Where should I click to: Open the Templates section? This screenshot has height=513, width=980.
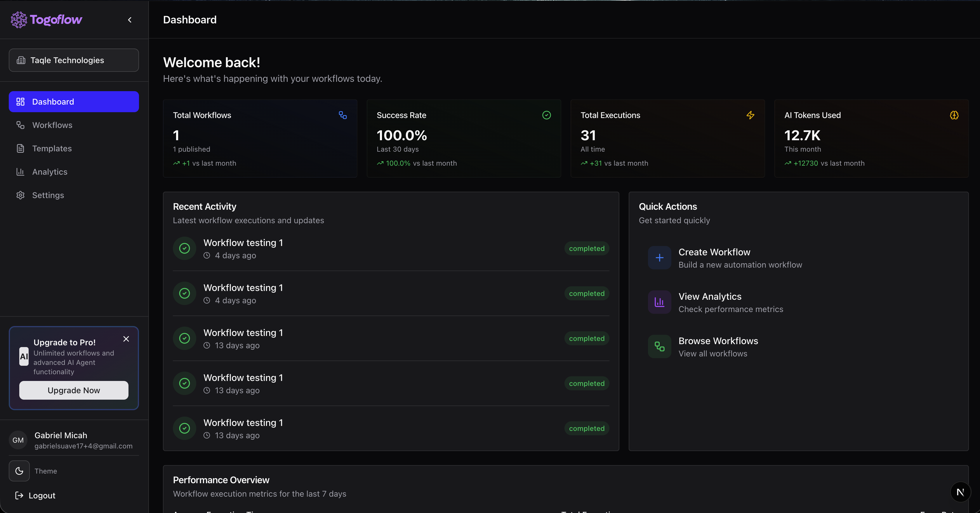(52, 148)
